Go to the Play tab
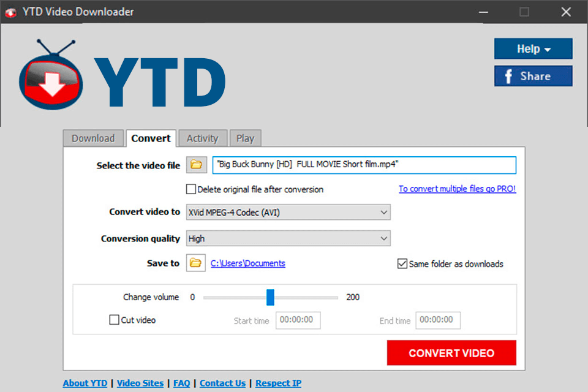588x392 pixels. coord(245,138)
